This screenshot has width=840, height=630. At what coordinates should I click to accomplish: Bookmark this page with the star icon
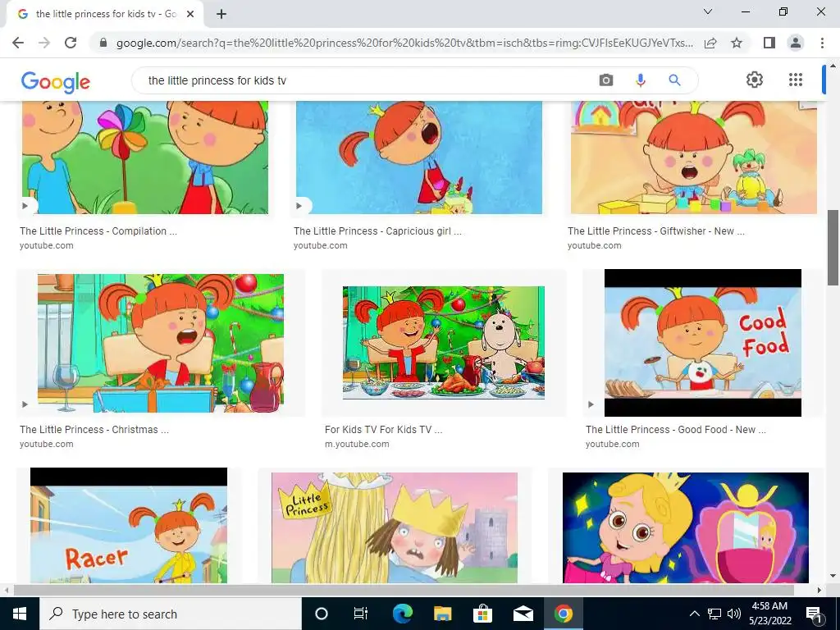(737, 43)
